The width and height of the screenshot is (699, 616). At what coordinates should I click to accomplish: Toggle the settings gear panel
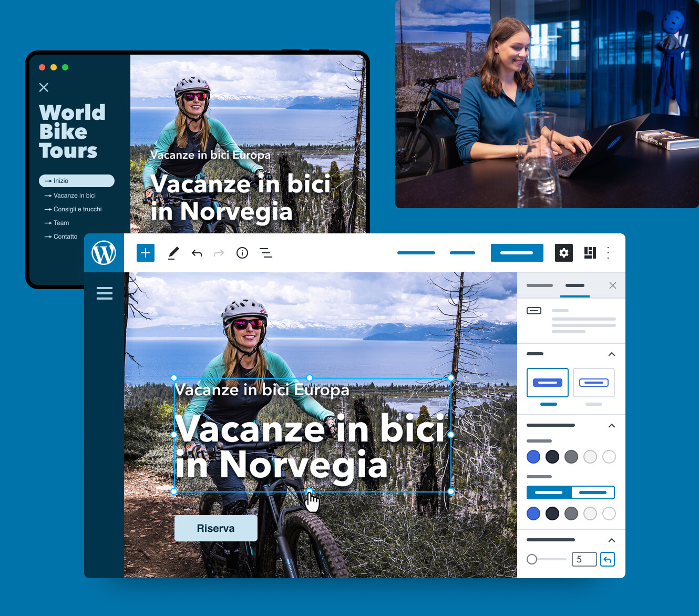click(564, 253)
